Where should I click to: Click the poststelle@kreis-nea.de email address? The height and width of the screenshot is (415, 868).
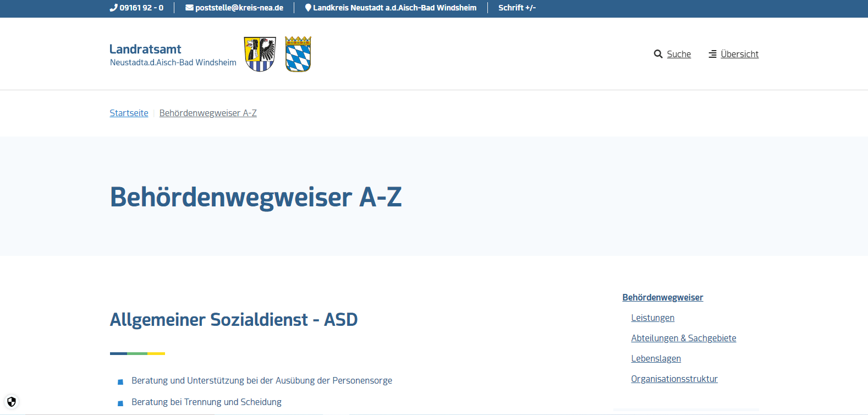click(239, 8)
